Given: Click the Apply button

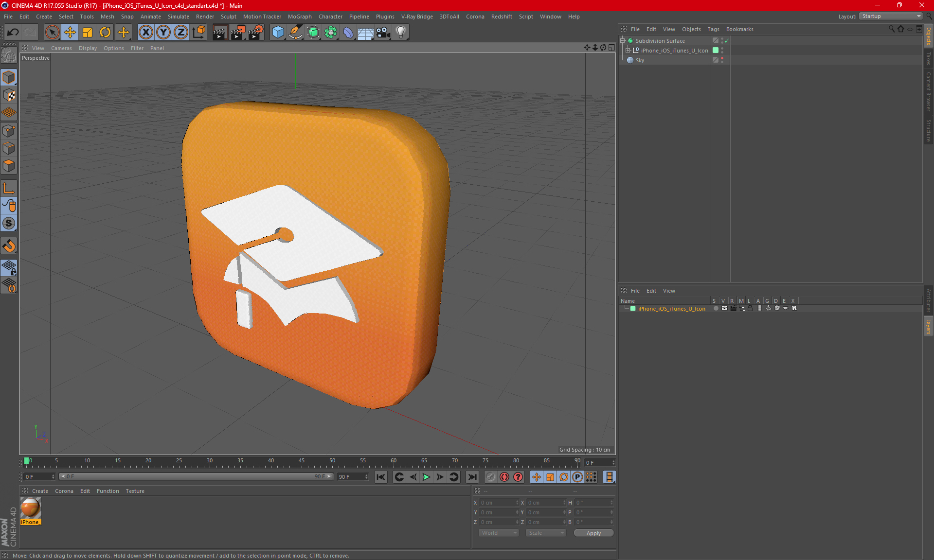Looking at the screenshot, I should pos(593,533).
